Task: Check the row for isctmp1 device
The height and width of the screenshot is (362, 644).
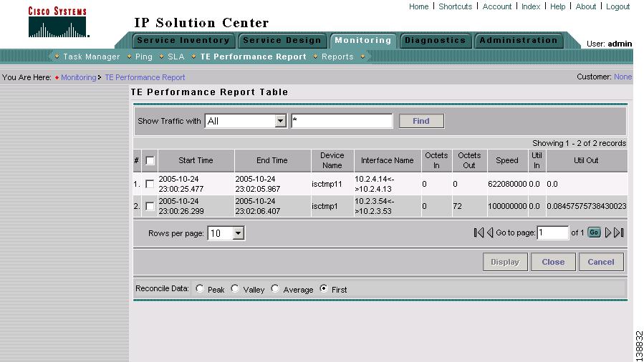Action: coord(150,206)
